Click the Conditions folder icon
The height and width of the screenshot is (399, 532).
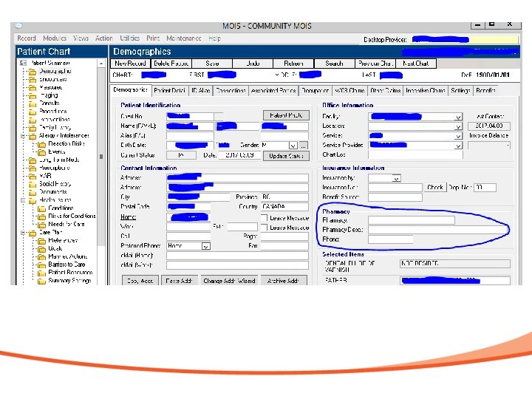[x=41, y=208]
